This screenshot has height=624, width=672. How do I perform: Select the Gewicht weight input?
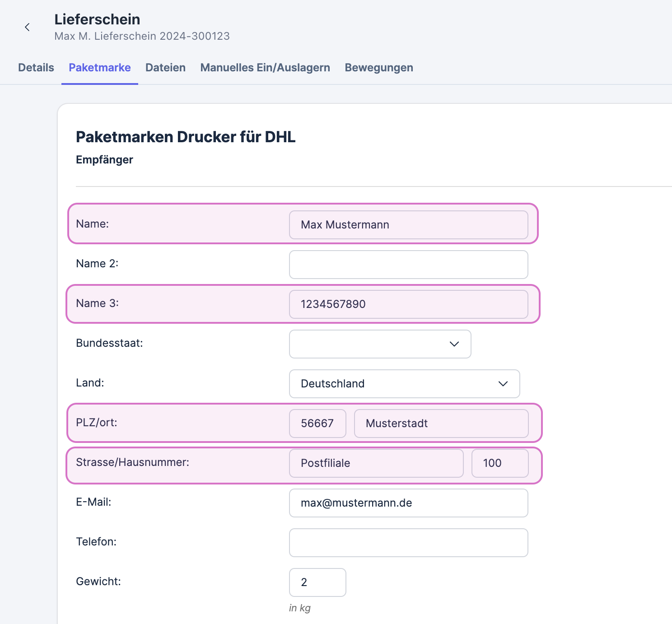tap(317, 582)
